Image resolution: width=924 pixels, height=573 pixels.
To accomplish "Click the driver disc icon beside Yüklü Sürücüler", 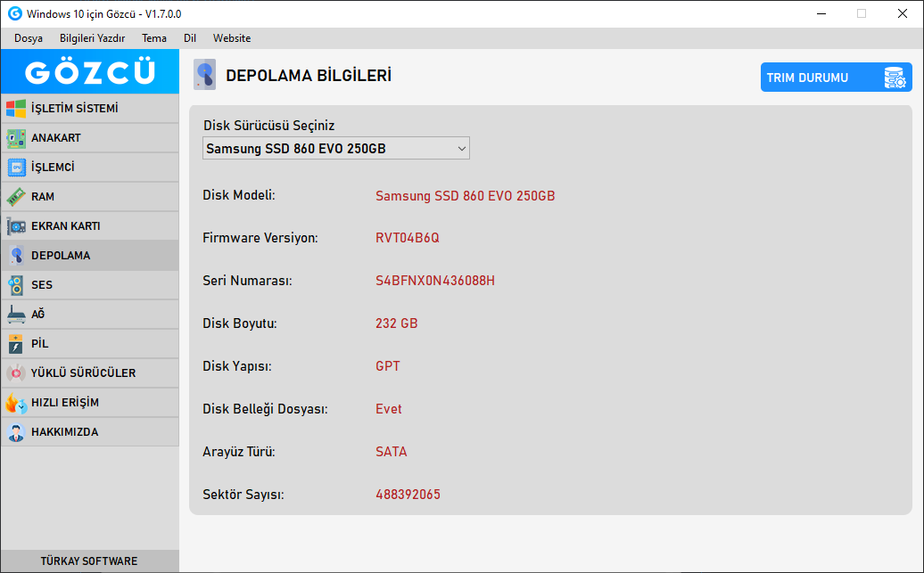I will click(x=16, y=373).
